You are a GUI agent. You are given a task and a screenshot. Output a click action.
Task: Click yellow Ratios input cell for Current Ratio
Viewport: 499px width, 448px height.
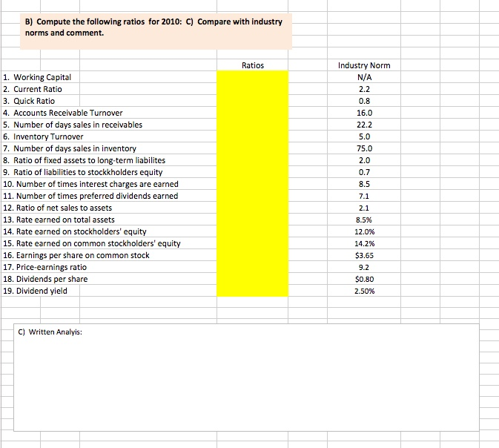[x=253, y=89]
